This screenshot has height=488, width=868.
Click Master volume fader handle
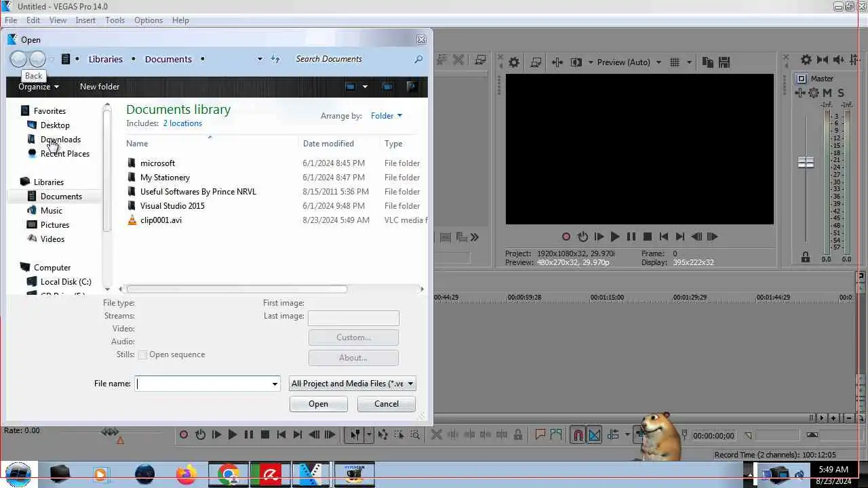pos(806,163)
